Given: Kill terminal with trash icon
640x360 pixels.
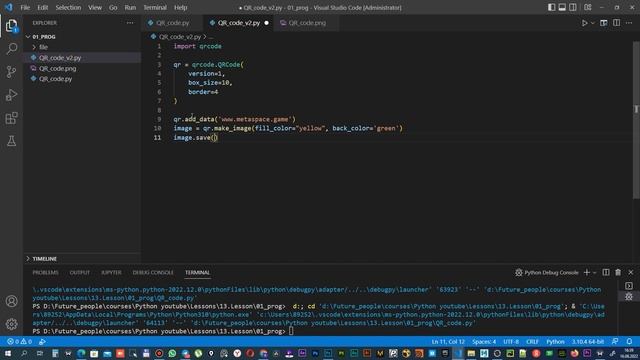Looking at the screenshot, I should [618, 273].
